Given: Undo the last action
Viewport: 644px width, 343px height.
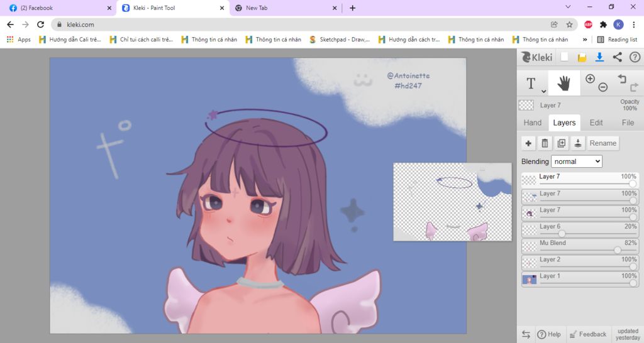Looking at the screenshot, I should tap(622, 79).
